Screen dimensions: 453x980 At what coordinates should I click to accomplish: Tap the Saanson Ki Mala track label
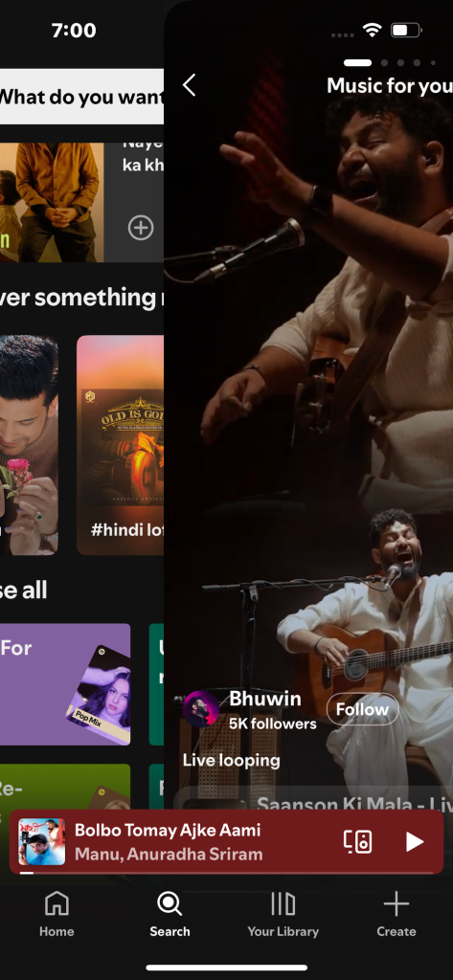pos(354,804)
